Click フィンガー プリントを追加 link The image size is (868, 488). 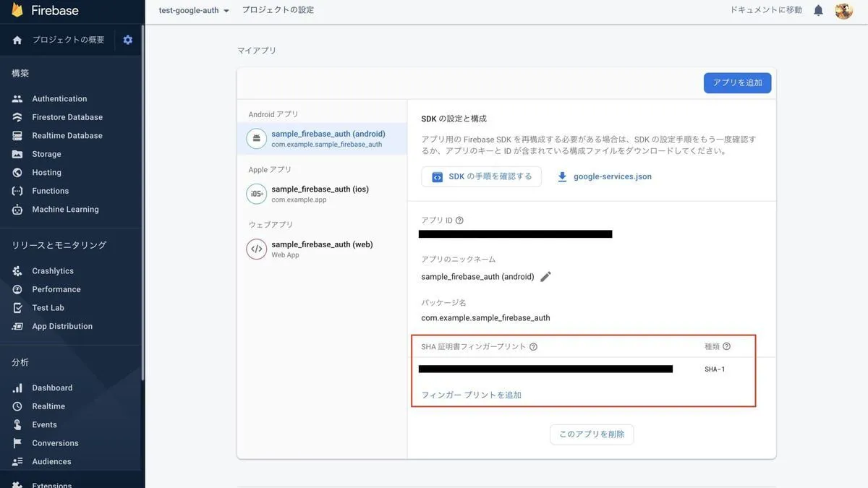point(472,395)
